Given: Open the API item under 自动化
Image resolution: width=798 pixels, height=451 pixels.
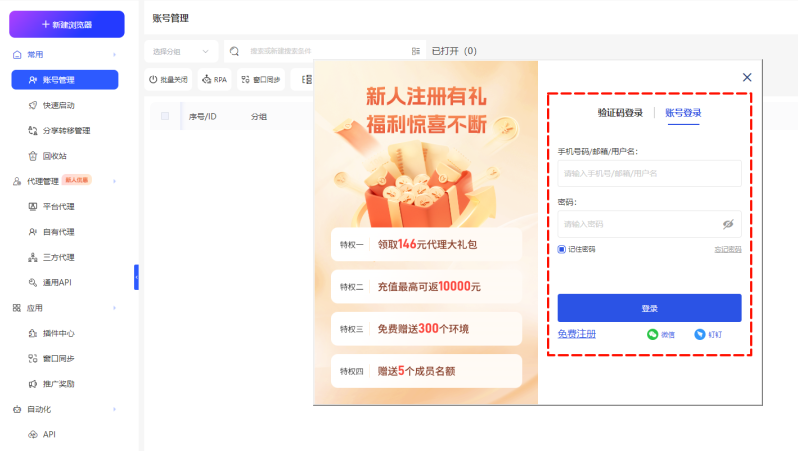Looking at the screenshot, I should pos(49,434).
